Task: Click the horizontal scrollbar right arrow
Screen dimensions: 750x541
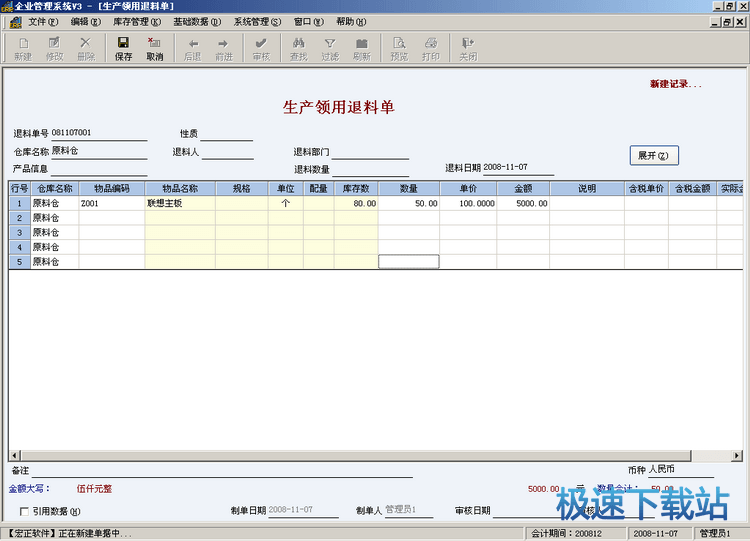Action: [737, 455]
